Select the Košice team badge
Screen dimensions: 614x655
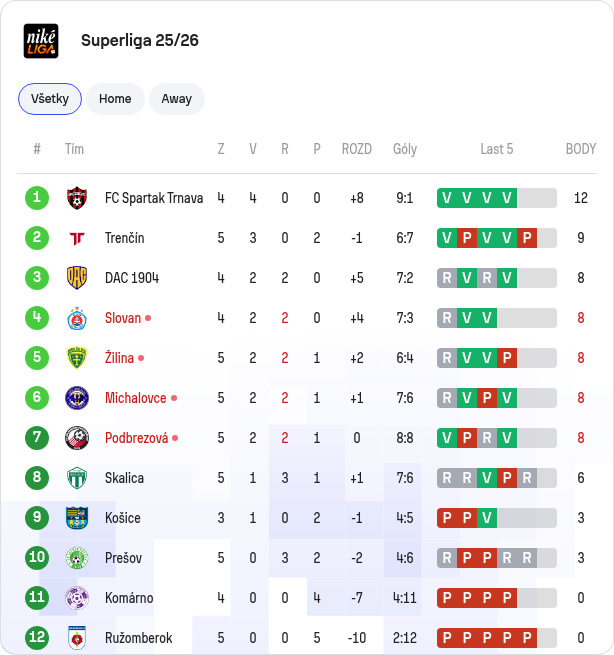(x=77, y=518)
